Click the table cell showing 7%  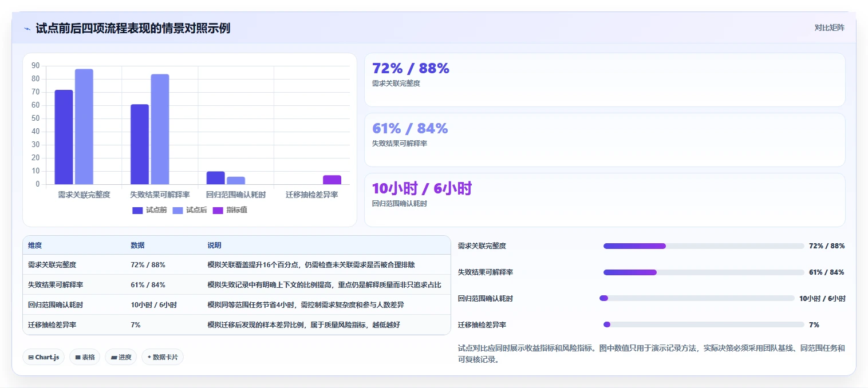(x=136, y=325)
